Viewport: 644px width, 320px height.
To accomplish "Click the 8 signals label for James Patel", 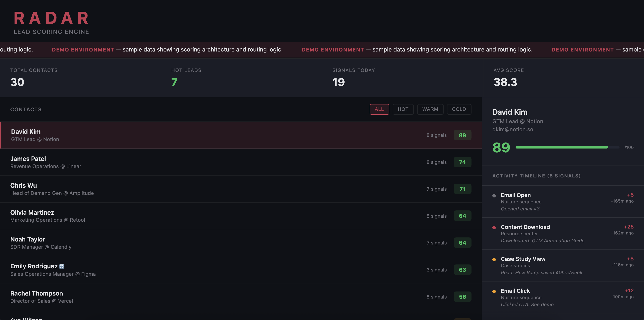I will pos(436,162).
